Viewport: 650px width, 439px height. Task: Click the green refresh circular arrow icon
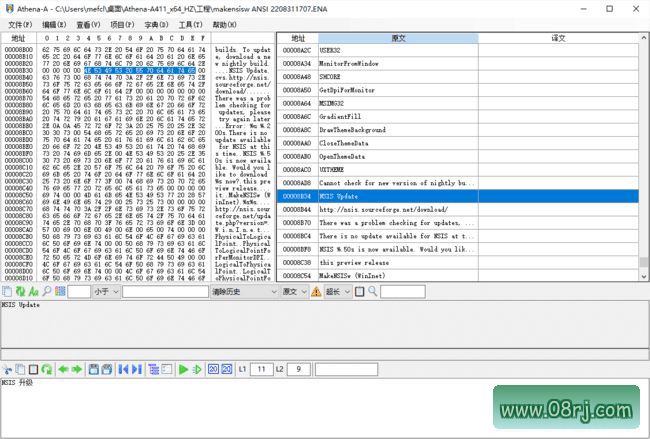(47, 369)
